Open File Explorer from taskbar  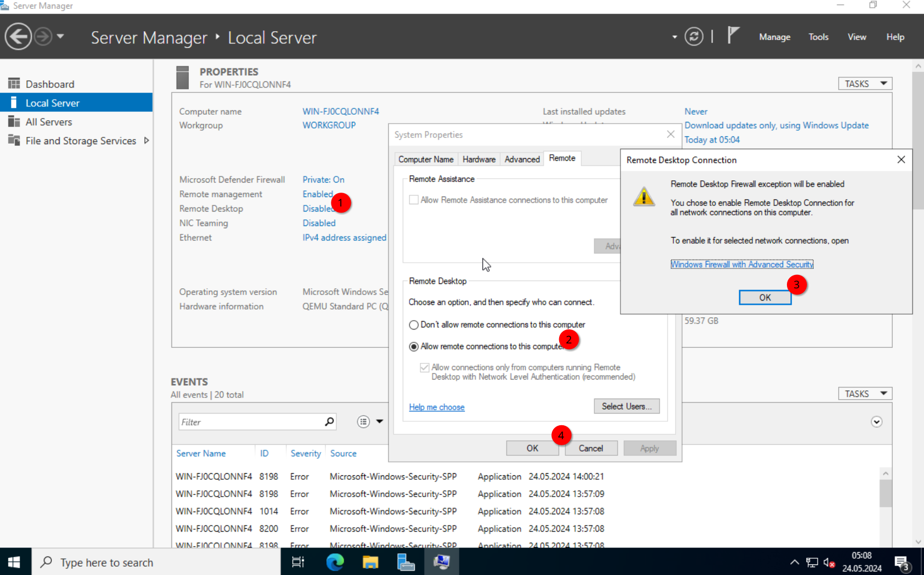pos(370,562)
